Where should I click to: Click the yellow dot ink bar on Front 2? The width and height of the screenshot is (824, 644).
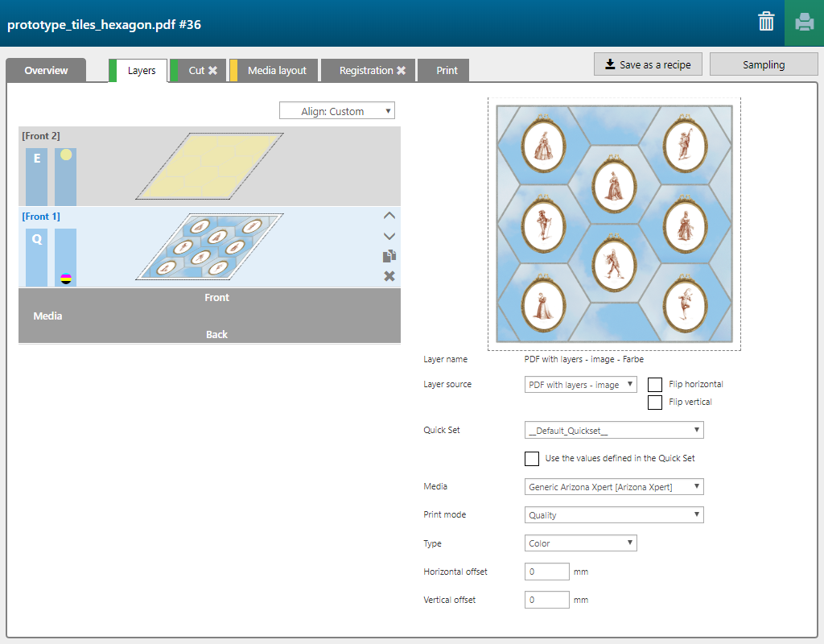(66, 176)
